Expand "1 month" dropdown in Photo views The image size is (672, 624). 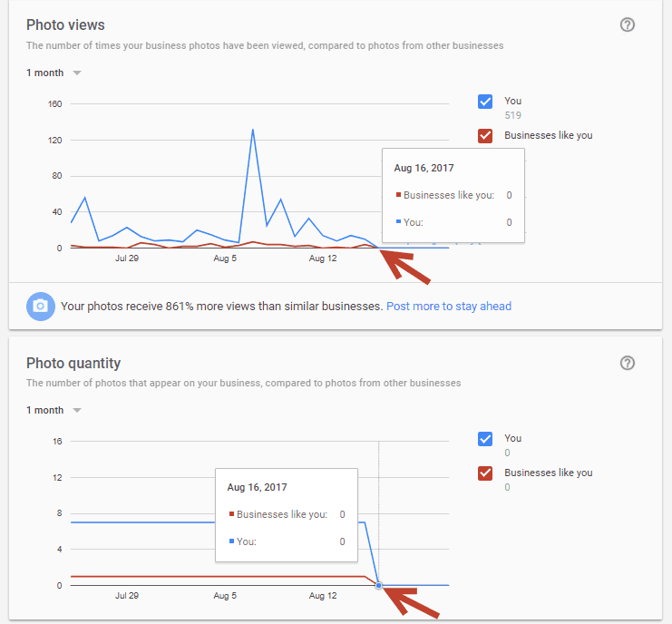pos(54,73)
